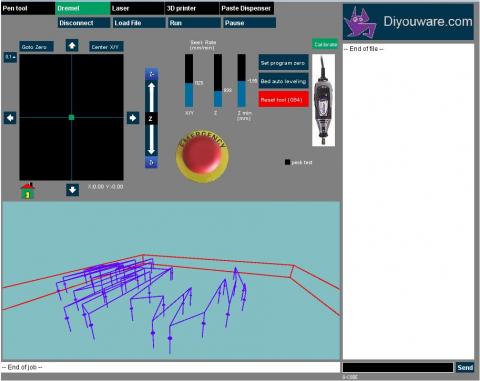This screenshot has width=480, height=381.
Task: Click the home house icon
Action: 28,191
